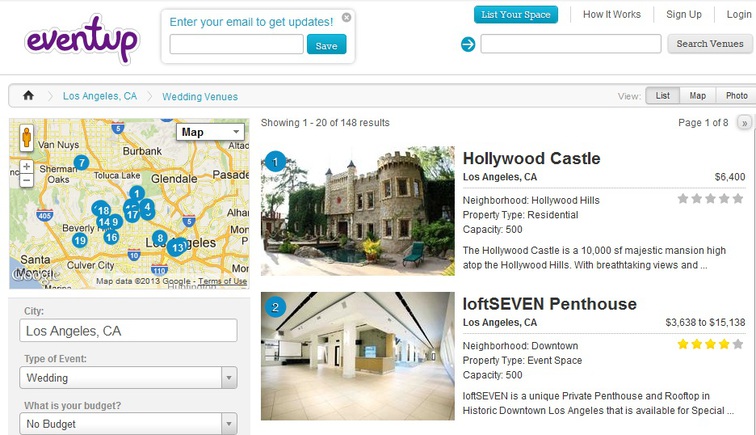Click the eventup logo
The height and width of the screenshot is (435, 756).
pyautogui.click(x=82, y=40)
